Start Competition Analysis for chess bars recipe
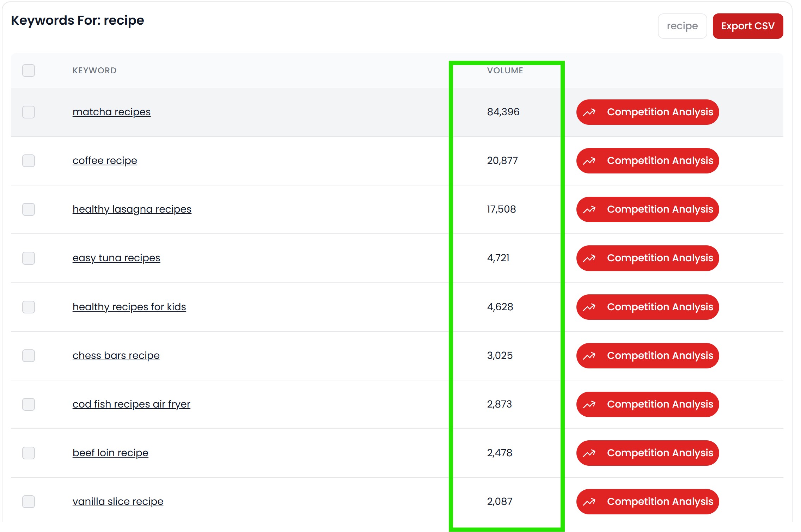Screen dimensions: 801x532 (x=648, y=356)
